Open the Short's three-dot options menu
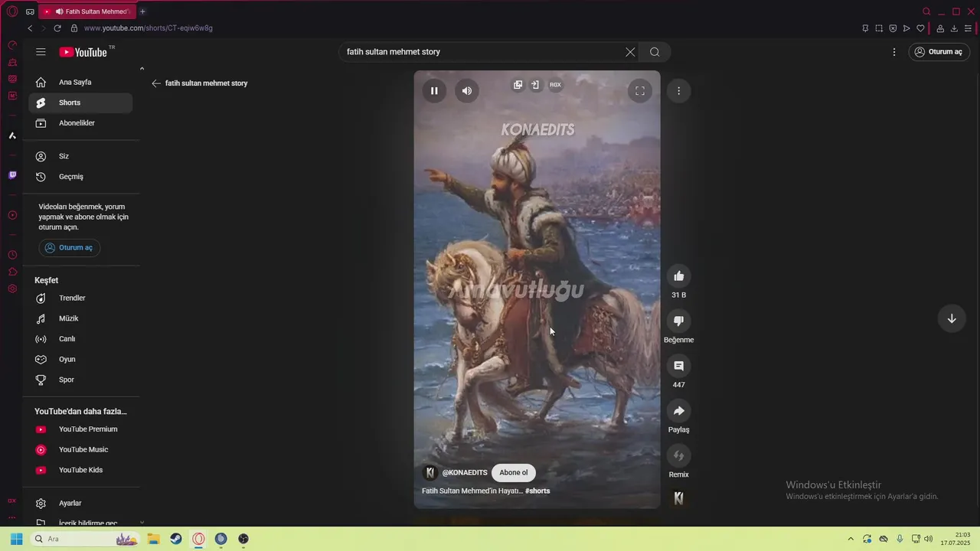 678,90
